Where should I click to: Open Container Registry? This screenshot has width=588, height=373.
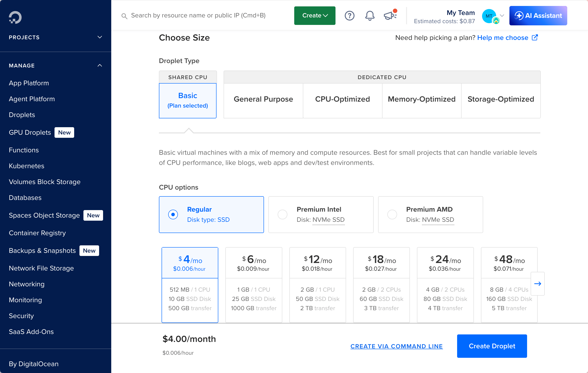pos(37,233)
